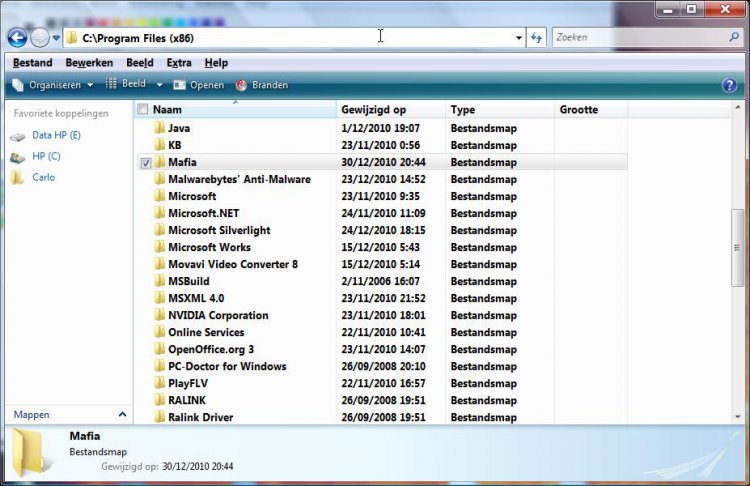
Task: Click the vertical scrollbar thumb
Action: [737, 248]
